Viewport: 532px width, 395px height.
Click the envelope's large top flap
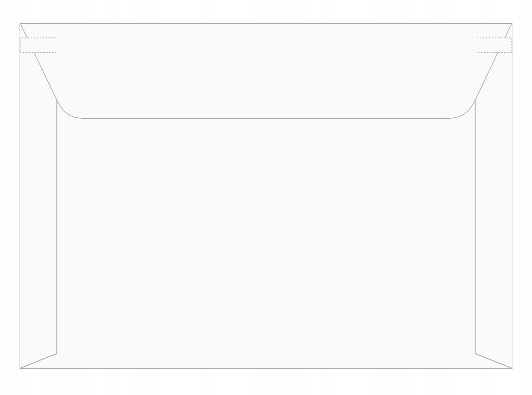pos(266,70)
